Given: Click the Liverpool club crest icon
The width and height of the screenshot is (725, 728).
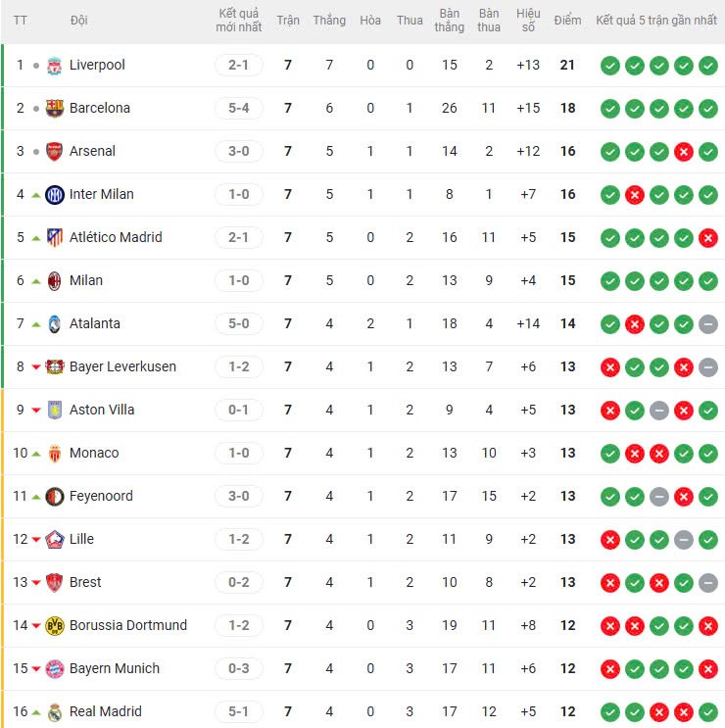Looking at the screenshot, I should [x=54, y=66].
